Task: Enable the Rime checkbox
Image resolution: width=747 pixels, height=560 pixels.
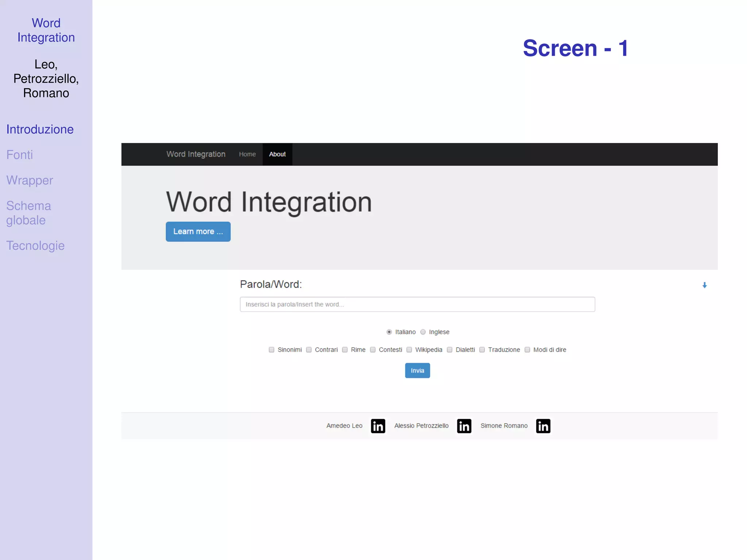Action: tap(345, 350)
